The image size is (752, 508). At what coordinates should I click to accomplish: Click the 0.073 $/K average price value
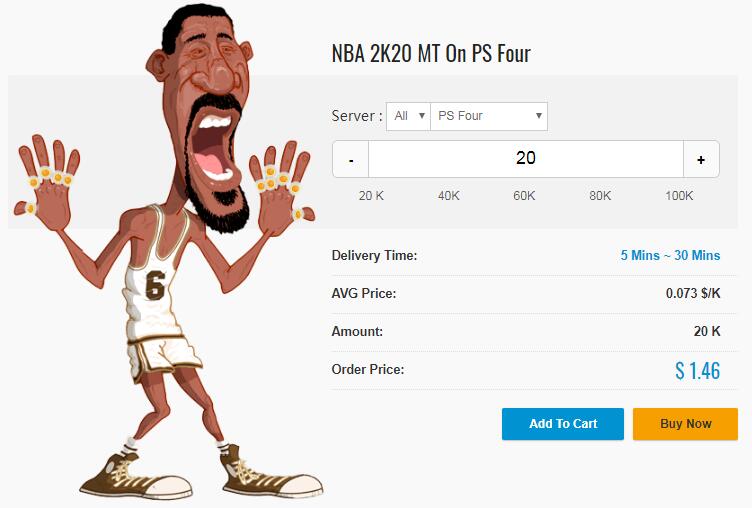tap(693, 293)
